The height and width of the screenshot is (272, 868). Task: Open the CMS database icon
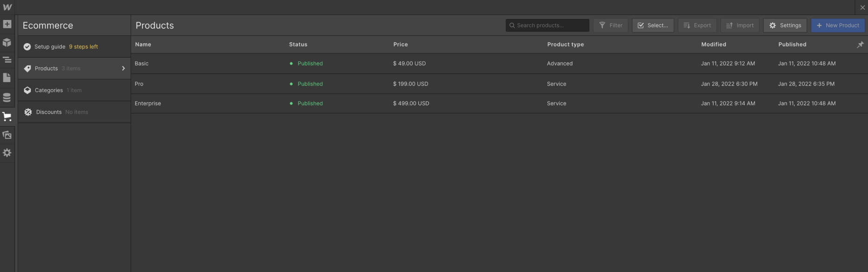pos(7,97)
